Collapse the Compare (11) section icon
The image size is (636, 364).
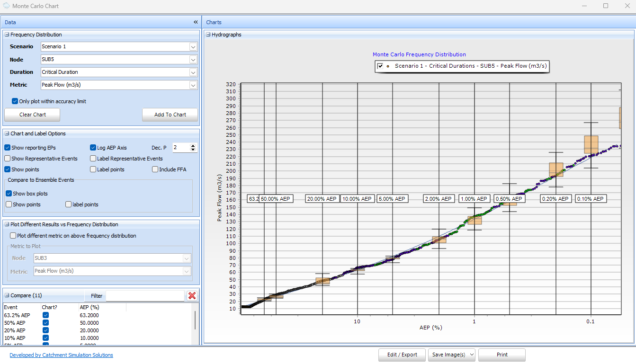pyautogui.click(x=7, y=295)
